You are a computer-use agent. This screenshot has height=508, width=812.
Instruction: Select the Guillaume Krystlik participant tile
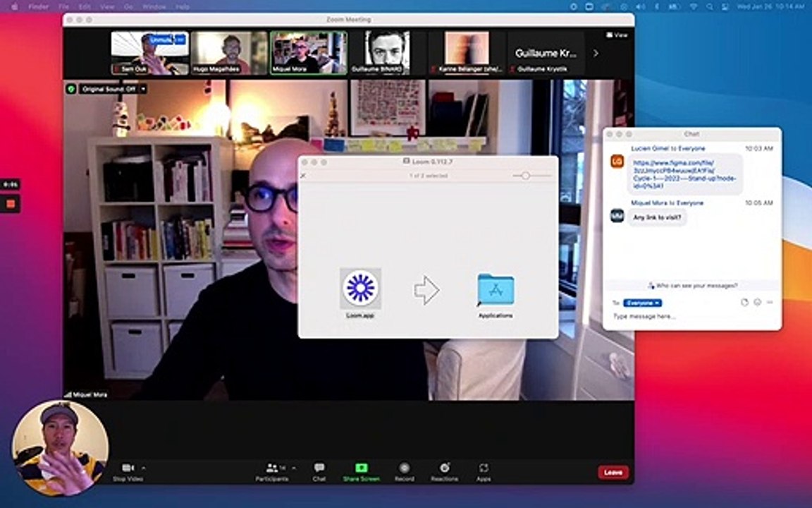(546, 53)
